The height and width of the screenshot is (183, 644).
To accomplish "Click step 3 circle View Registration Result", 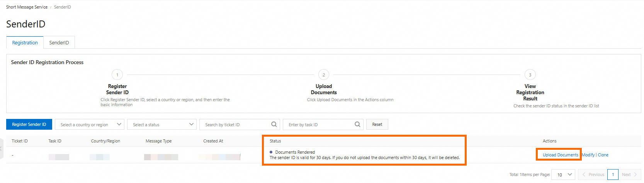I will (x=530, y=75).
